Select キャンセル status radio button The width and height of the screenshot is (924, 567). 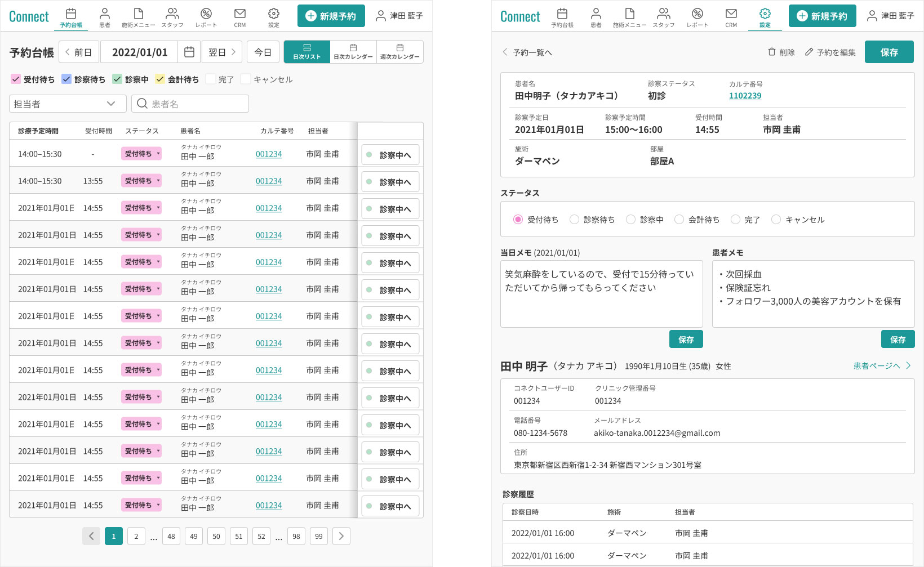[776, 220]
